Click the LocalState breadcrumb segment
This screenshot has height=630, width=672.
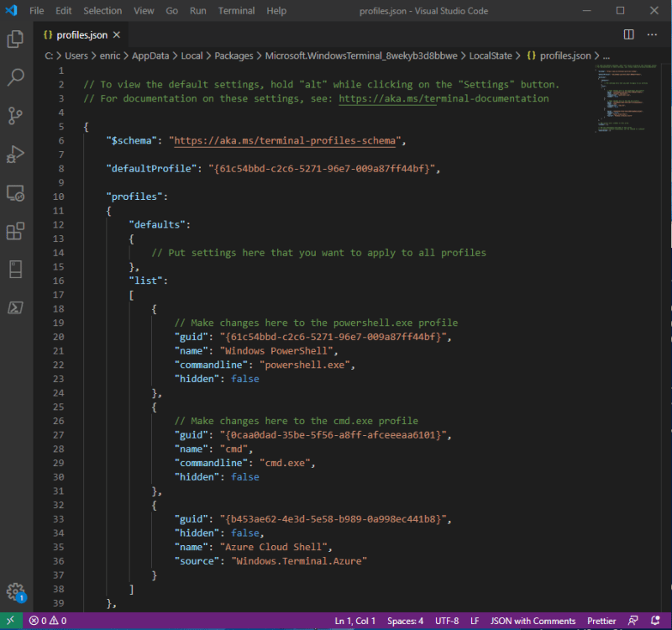tap(491, 55)
